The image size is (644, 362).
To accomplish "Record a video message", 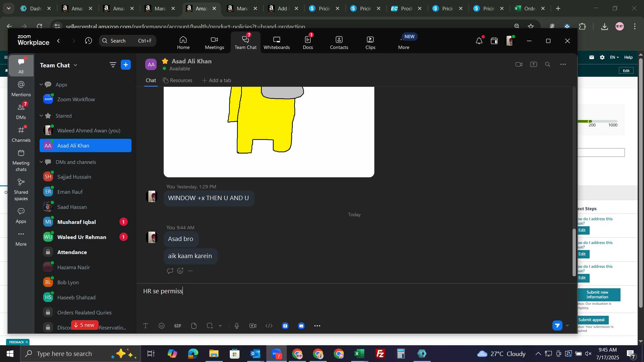I will tap(253, 326).
